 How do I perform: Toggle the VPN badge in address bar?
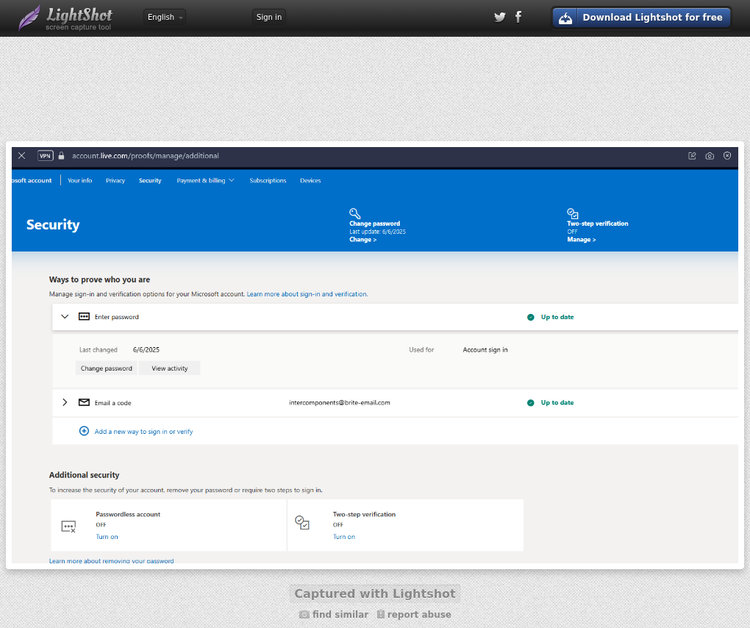coord(45,155)
